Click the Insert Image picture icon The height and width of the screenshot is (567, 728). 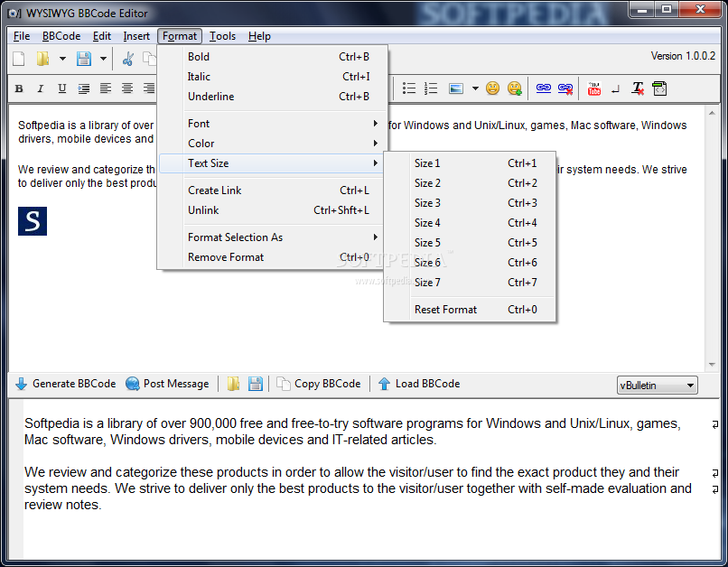click(x=456, y=88)
